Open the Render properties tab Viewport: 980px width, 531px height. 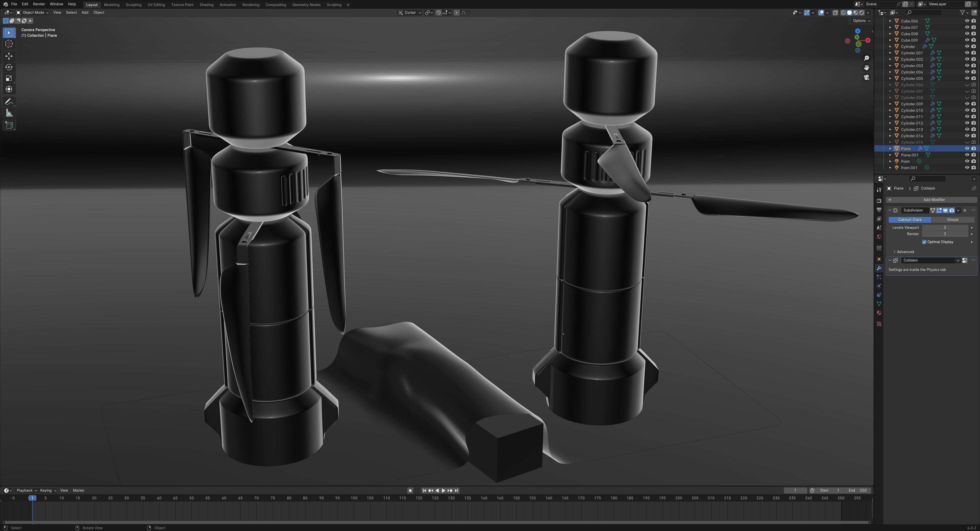pyautogui.click(x=879, y=201)
